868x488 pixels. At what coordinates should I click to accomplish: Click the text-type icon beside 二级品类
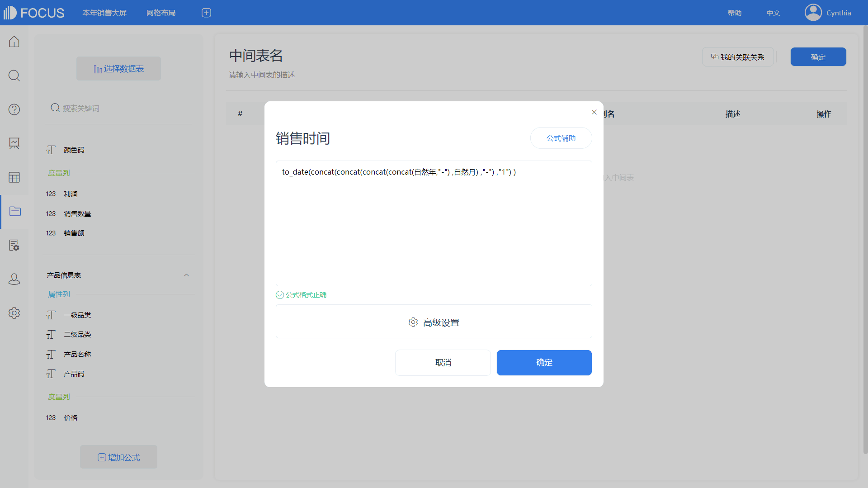(51, 335)
